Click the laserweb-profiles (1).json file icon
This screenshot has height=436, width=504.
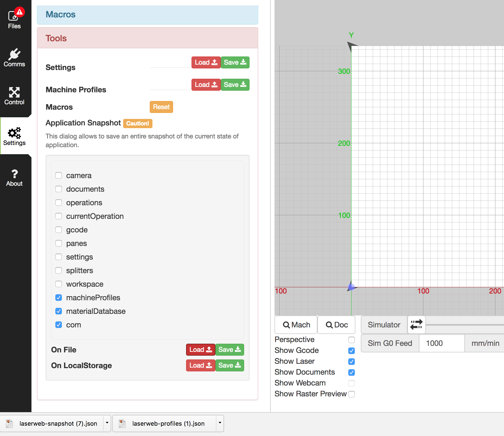tap(122, 424)
